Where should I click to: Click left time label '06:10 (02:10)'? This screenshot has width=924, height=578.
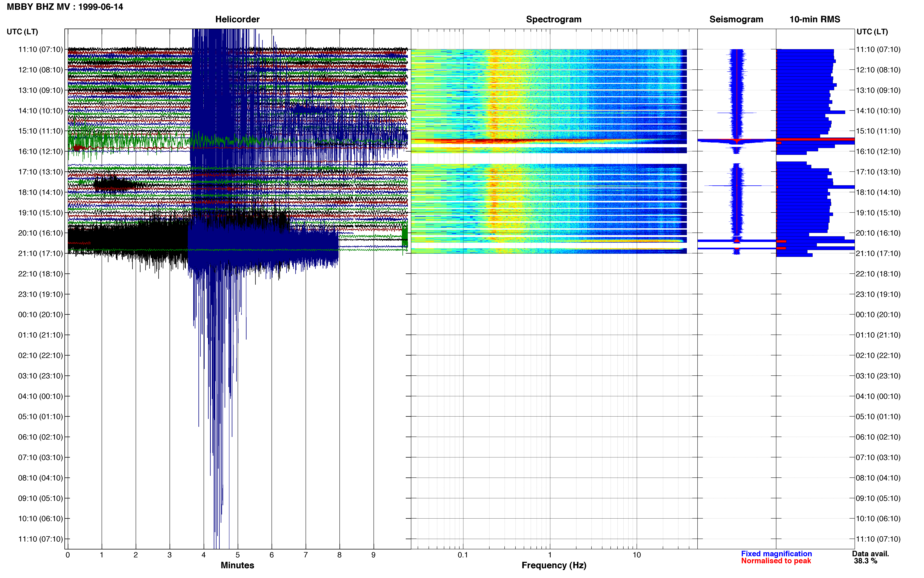click(41, 437)
